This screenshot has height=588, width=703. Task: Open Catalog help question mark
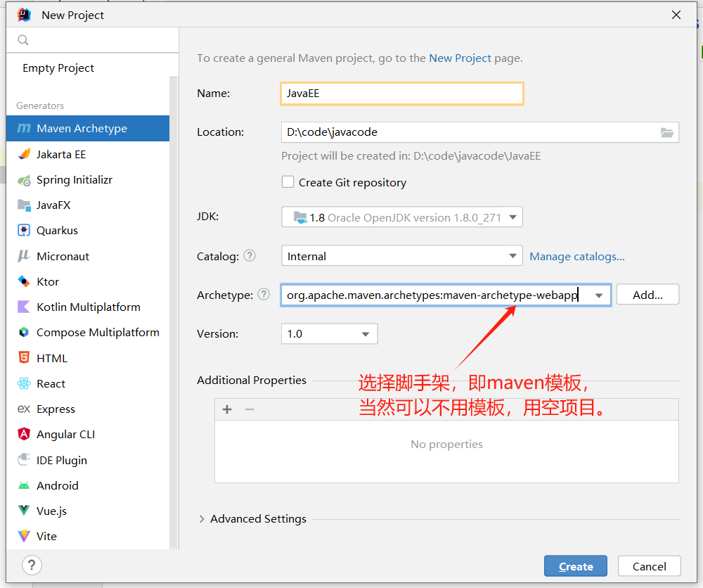[x=250, y=255]
